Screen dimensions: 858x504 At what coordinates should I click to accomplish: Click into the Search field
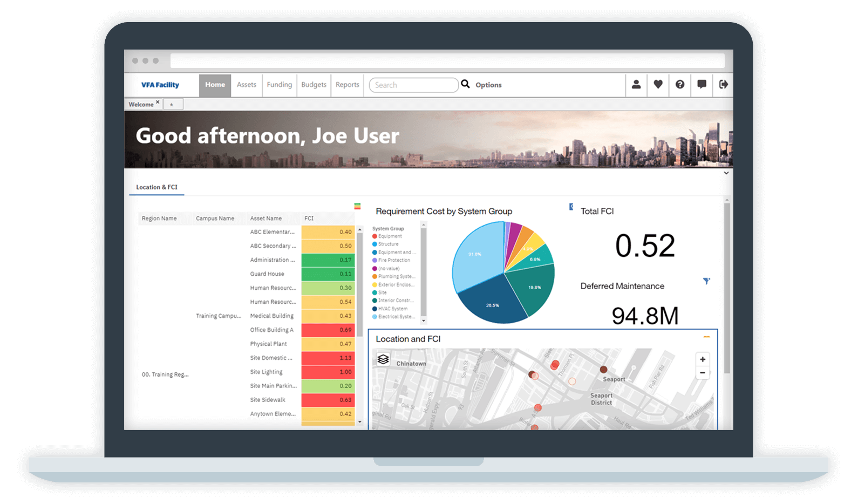click(413, 85)
